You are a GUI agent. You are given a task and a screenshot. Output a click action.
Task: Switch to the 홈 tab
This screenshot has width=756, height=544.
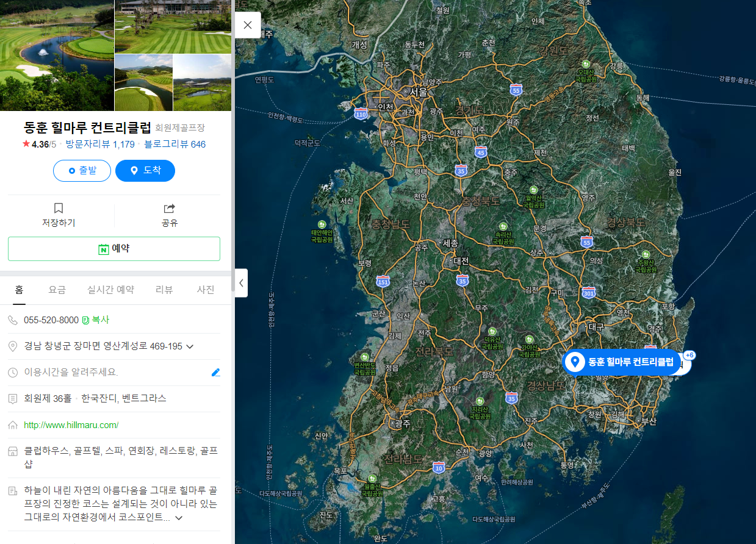[20, 290]
